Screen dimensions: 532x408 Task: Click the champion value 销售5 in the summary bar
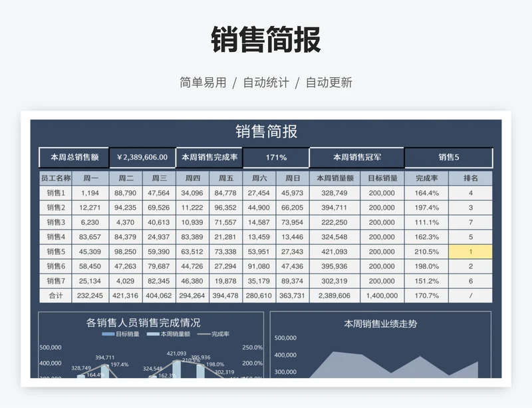click(448, 157)
